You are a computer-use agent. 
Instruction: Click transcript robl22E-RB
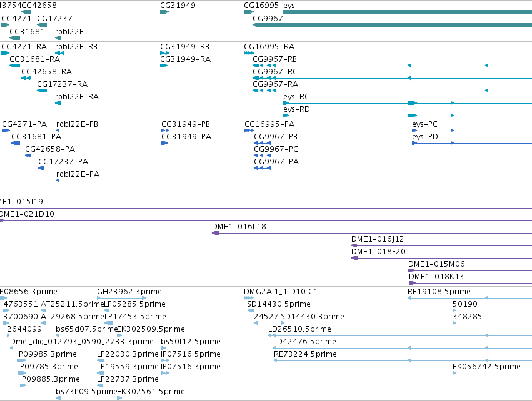tap(76, 47)
